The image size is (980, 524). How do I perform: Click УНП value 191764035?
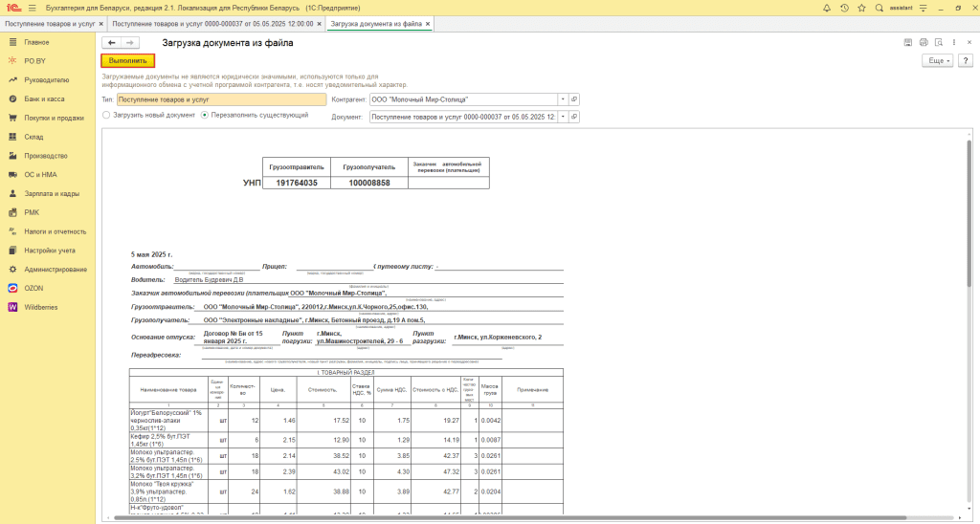click(297, 183)
